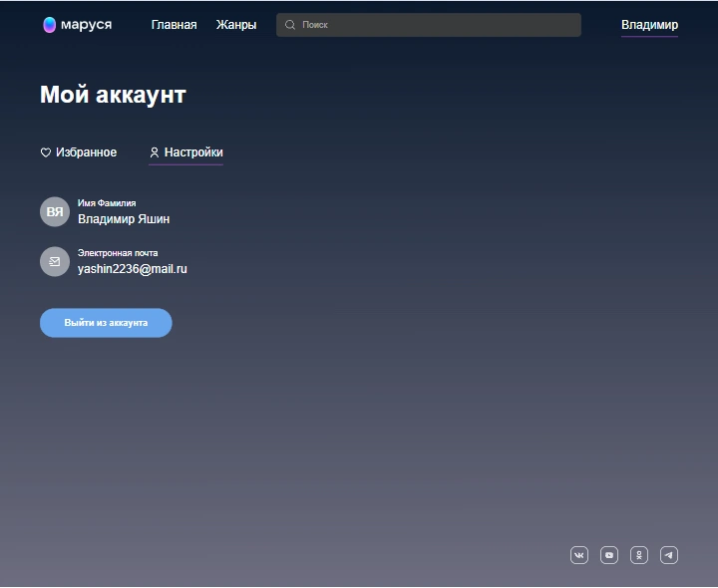Switch to the Избранное tab

pyautogui.click(x=79, y=152)
